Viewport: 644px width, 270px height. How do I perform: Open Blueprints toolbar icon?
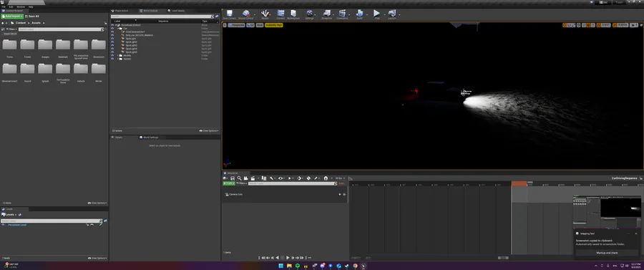(326, 14)
